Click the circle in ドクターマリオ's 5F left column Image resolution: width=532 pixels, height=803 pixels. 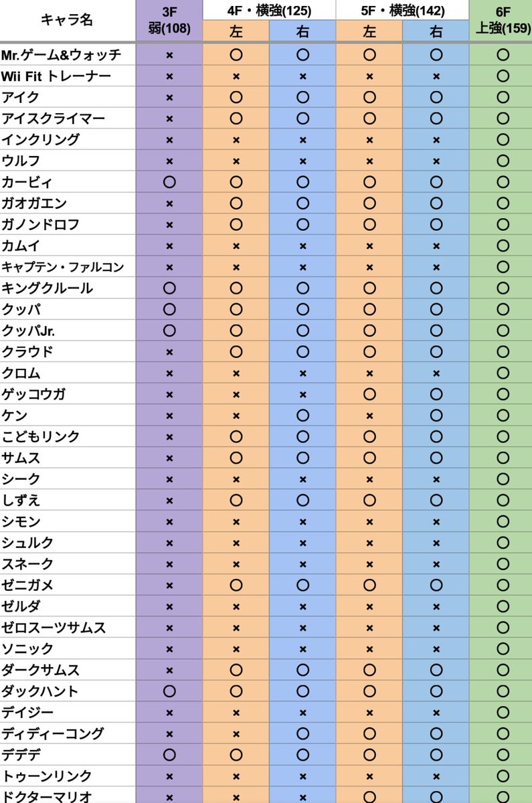(369, 797)
